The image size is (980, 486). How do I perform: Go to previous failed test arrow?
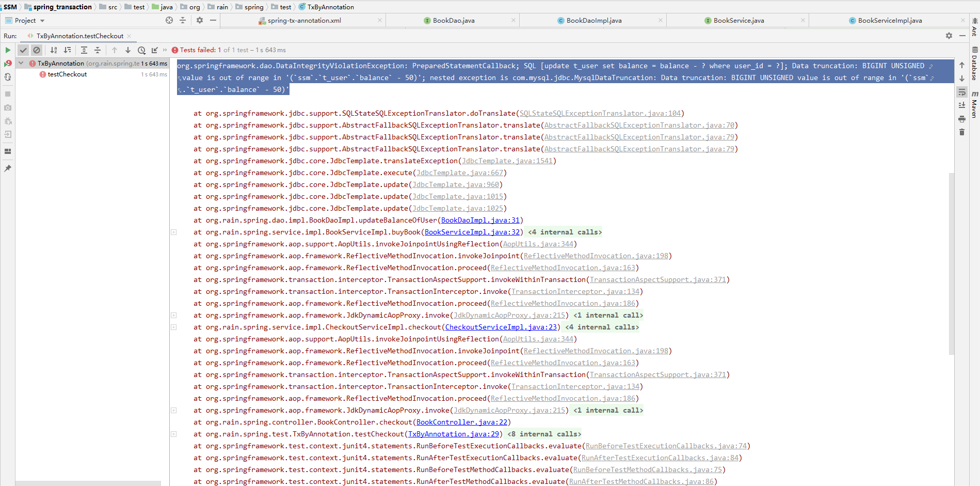[x=115, y=50]
